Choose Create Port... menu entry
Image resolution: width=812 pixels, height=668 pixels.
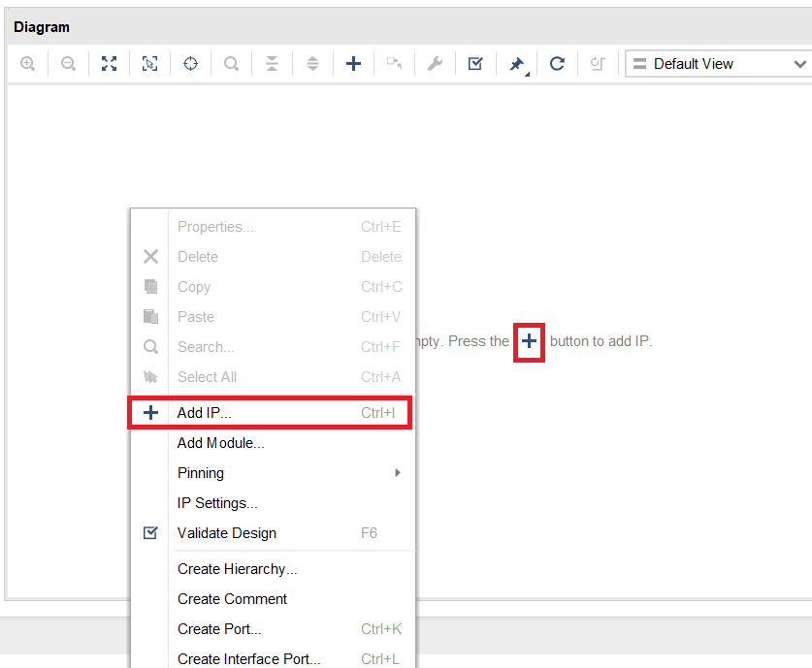(274, 628)
